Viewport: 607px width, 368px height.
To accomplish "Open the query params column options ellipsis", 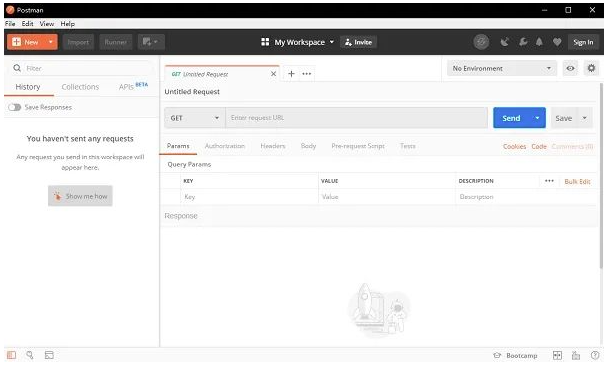I will 549,181.
